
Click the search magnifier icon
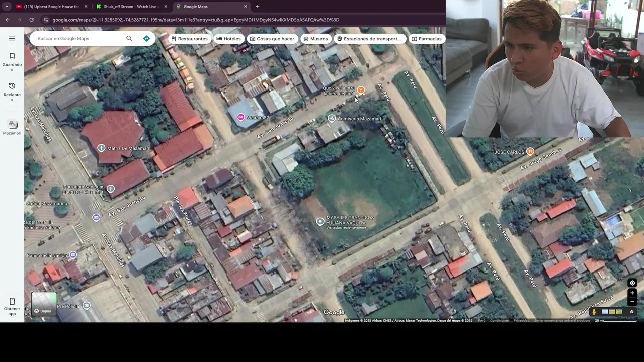tap(129, 38)
